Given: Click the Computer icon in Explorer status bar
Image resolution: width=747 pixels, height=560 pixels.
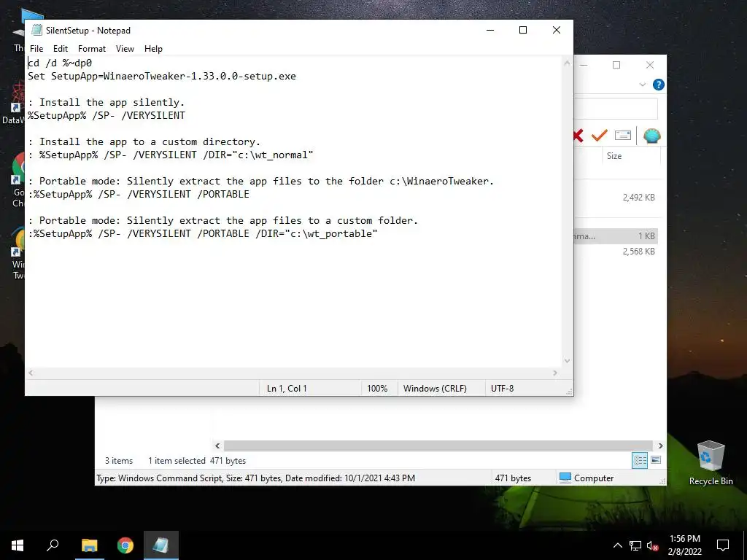Looking at the screenshot, I should click(x=565, y=478).
